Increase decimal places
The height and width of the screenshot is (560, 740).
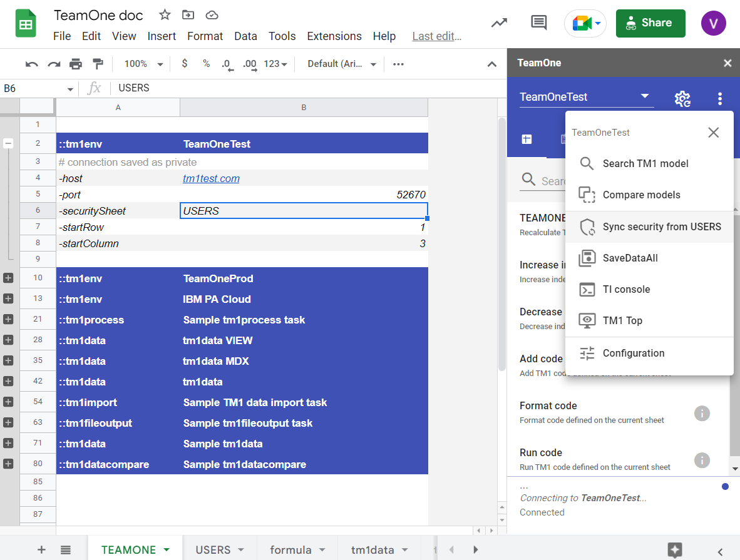250,64
